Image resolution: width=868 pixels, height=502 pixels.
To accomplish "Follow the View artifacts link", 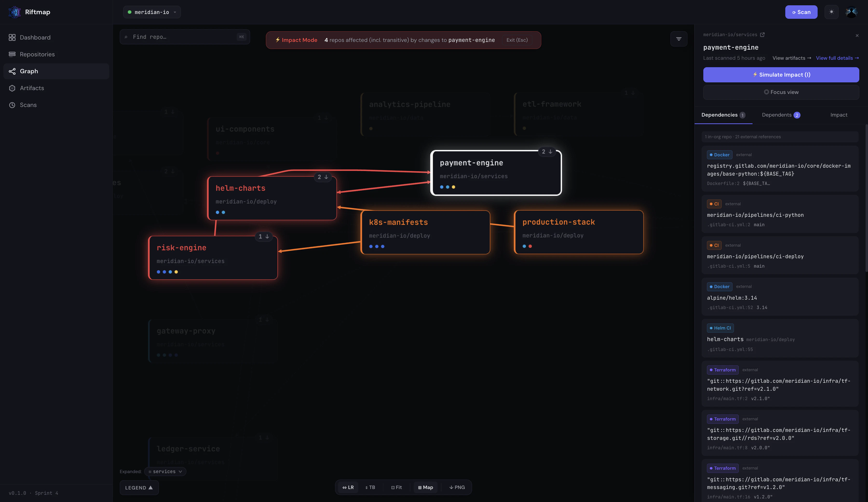I will (x=792, y=58).
